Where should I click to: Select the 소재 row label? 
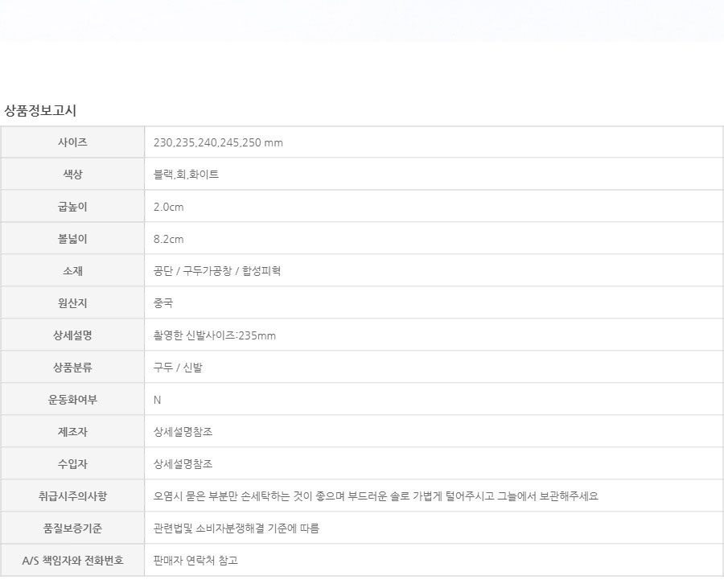click(72, 271)
